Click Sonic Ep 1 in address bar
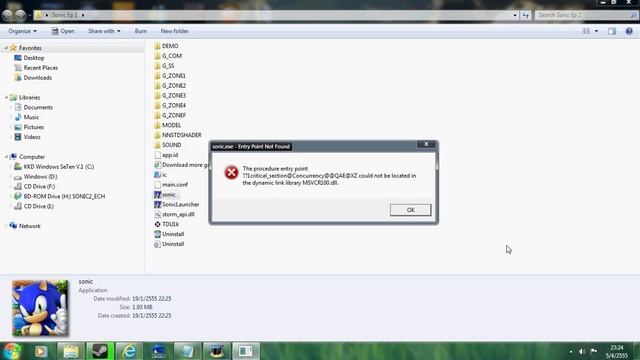The width and height of the screenshot is (640, 360). click(64, 15)
